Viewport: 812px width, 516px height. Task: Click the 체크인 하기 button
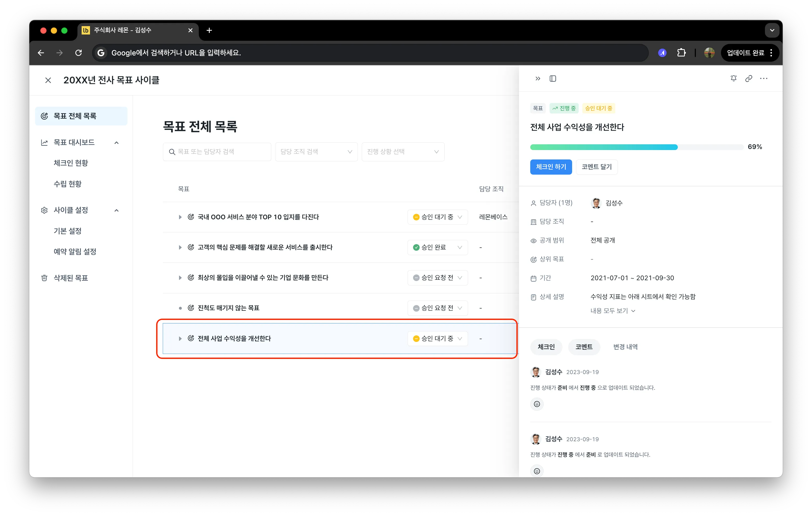pos(551,167)
